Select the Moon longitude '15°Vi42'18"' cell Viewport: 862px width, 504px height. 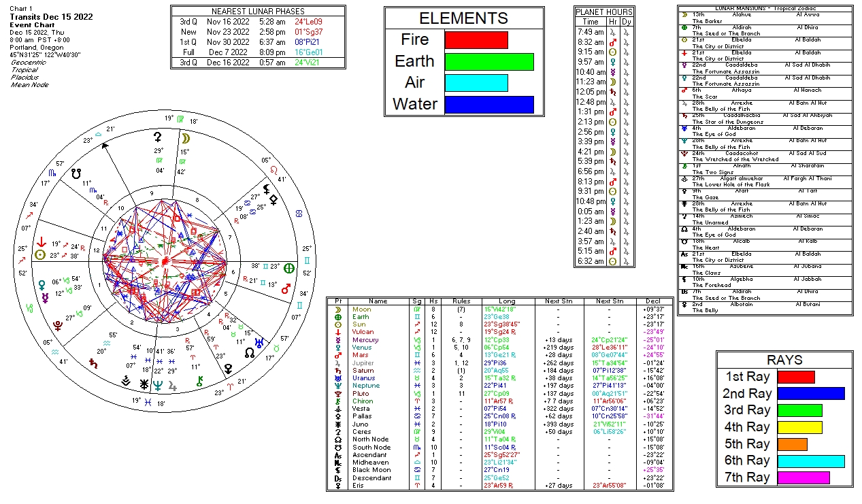(500, 309)
